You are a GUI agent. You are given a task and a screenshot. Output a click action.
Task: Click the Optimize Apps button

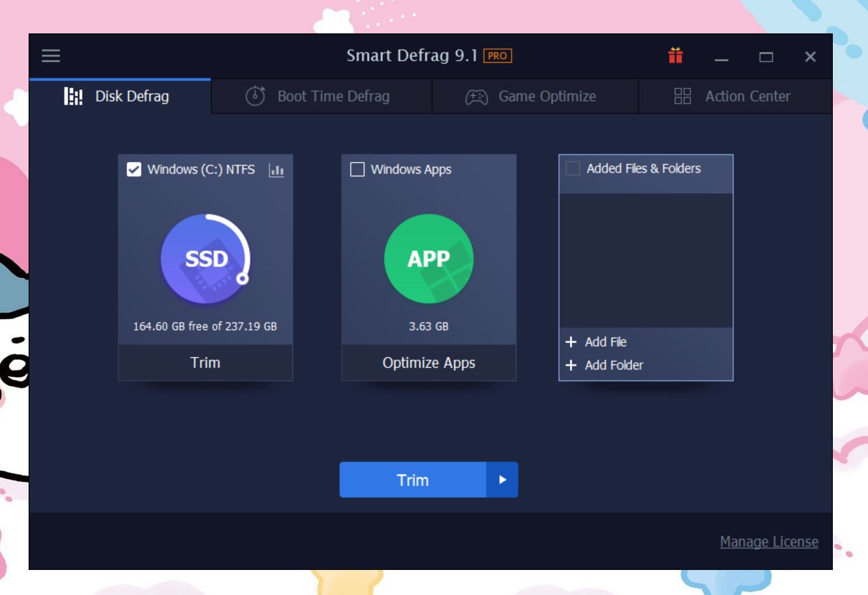(429, 362)
